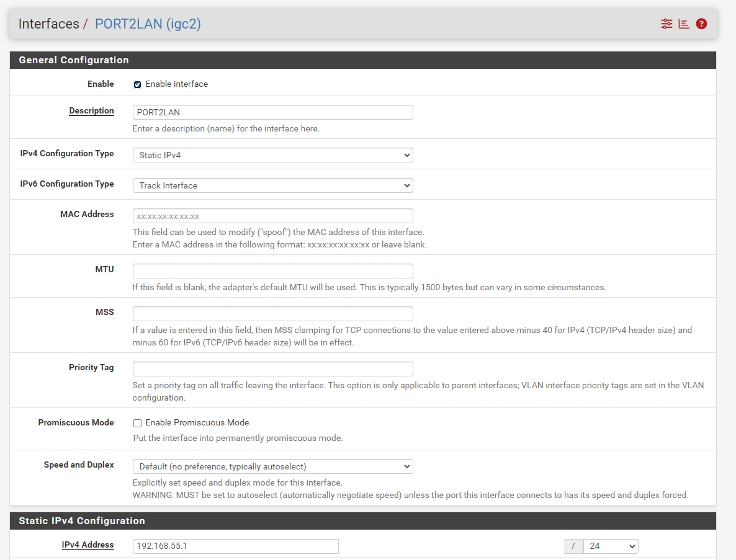This screenshot has width=736, height=560.
Task: Click the Enable row label
Action: pos(101,84)
